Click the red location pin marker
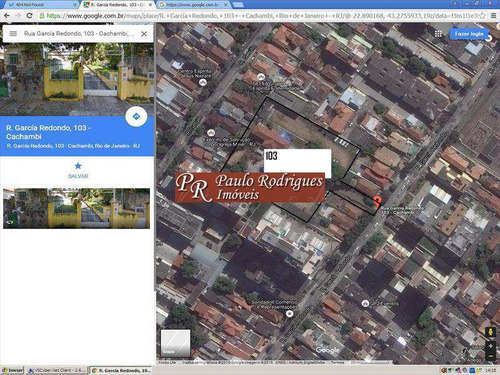The image size is (500, 375). 377,202
